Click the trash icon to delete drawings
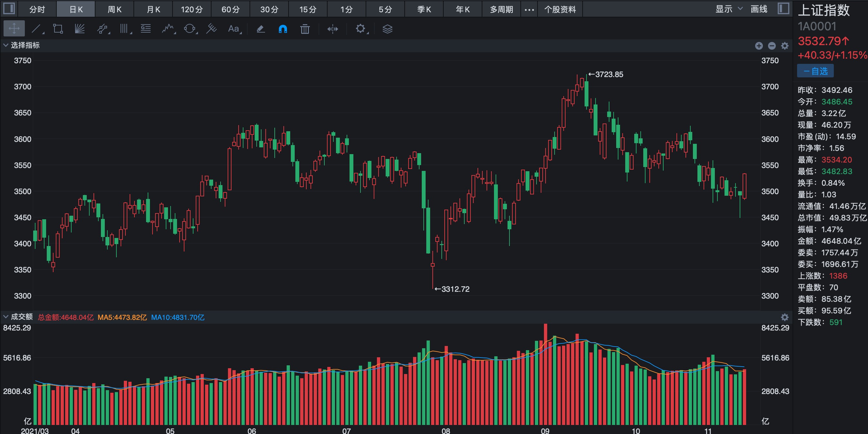The height and width of the screenshot is (434, 868). 305,29
